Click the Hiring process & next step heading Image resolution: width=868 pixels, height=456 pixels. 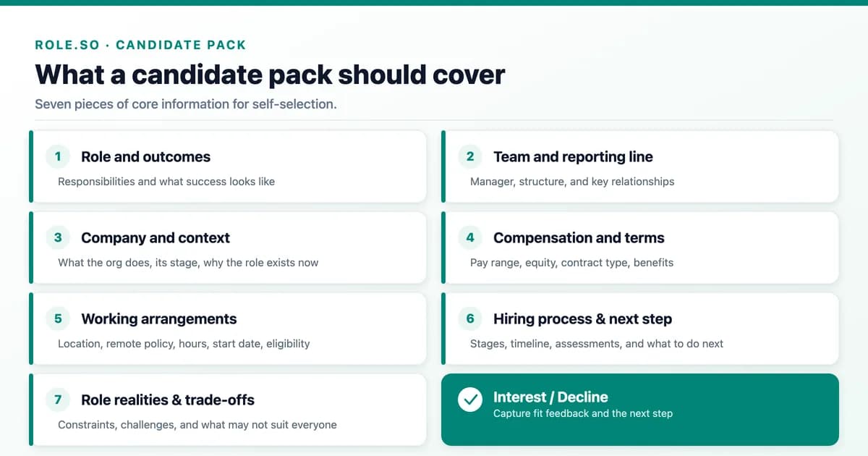pos(582,318)
